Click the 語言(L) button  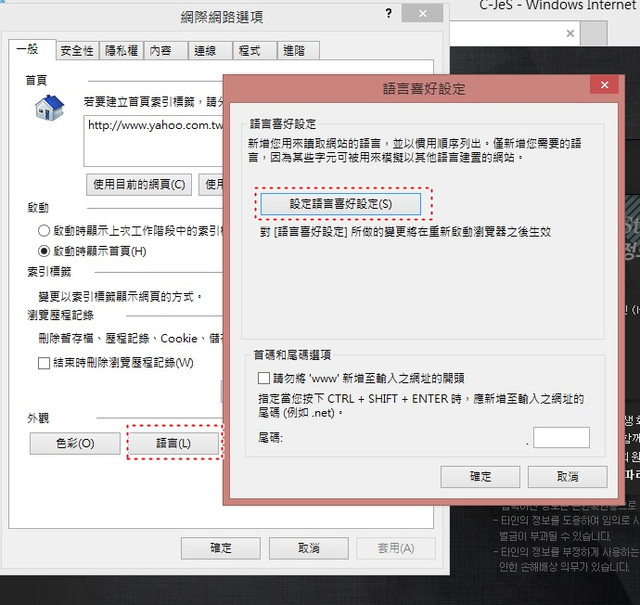pyautogui.click(x=173, y=443)
